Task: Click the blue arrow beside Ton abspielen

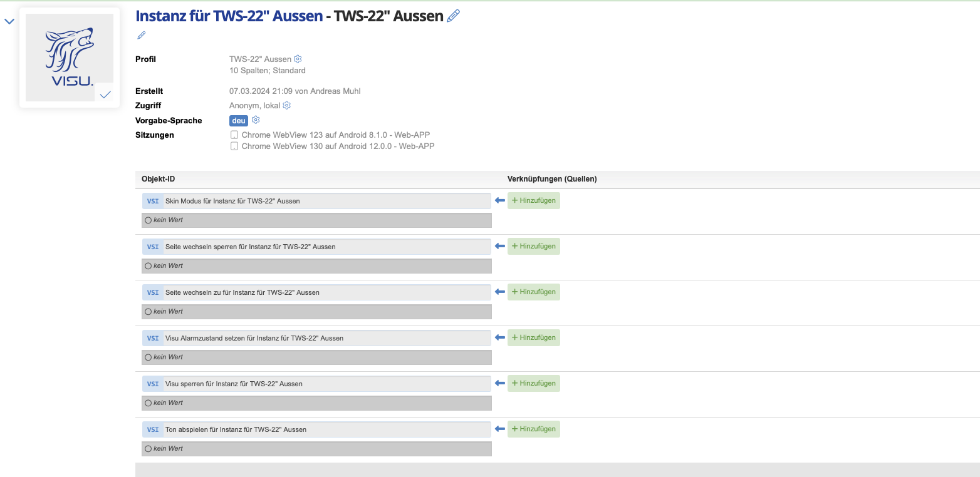Action: pyautogui.click(x=499, y=429)
